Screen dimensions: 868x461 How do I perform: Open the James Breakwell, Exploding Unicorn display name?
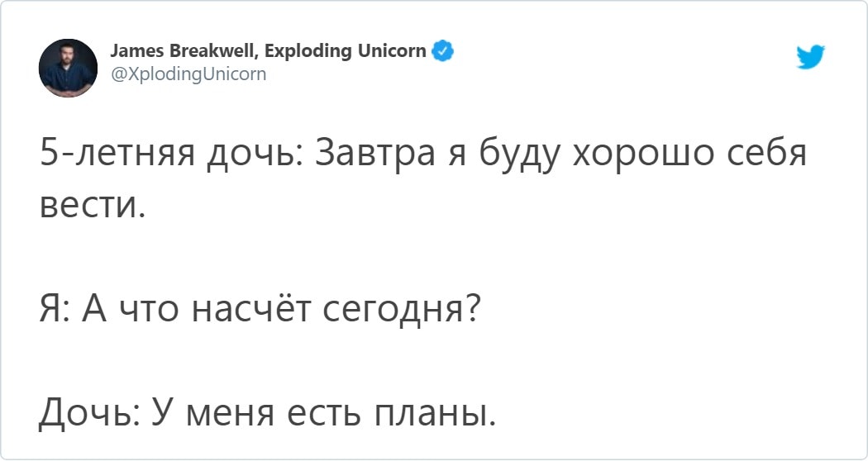(x=269, y=51)
